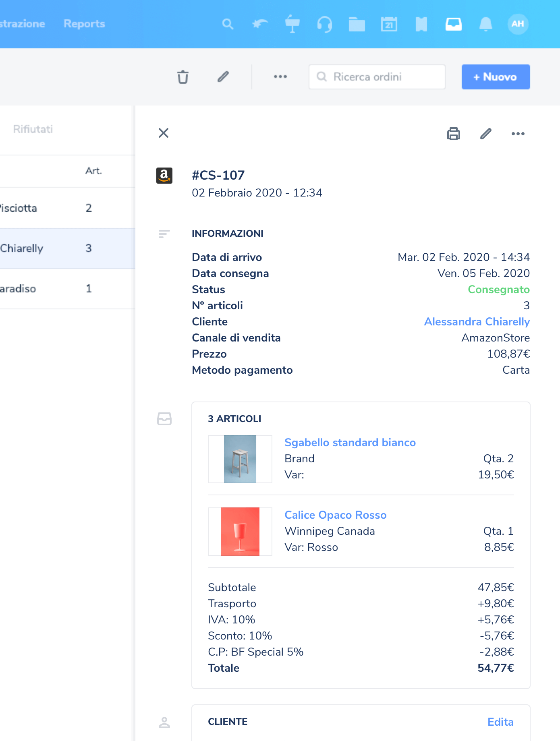Click the trash delete icon in toolbar
560x741 pixels.
click(183, 77)
